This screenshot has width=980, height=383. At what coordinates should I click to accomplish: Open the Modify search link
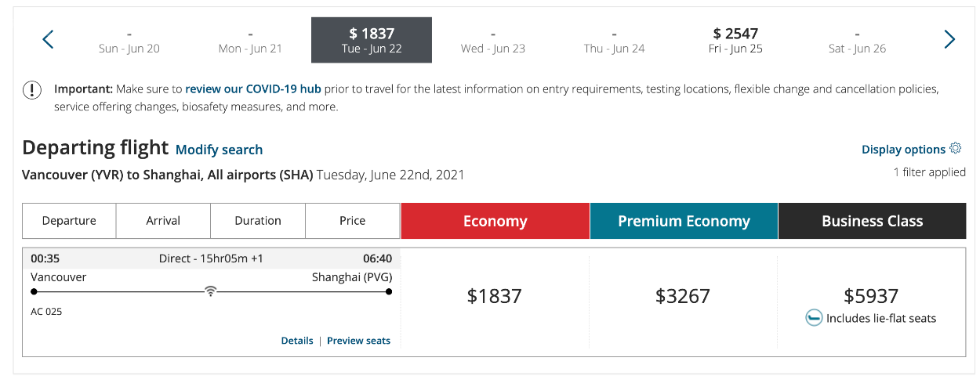[219, 150]
